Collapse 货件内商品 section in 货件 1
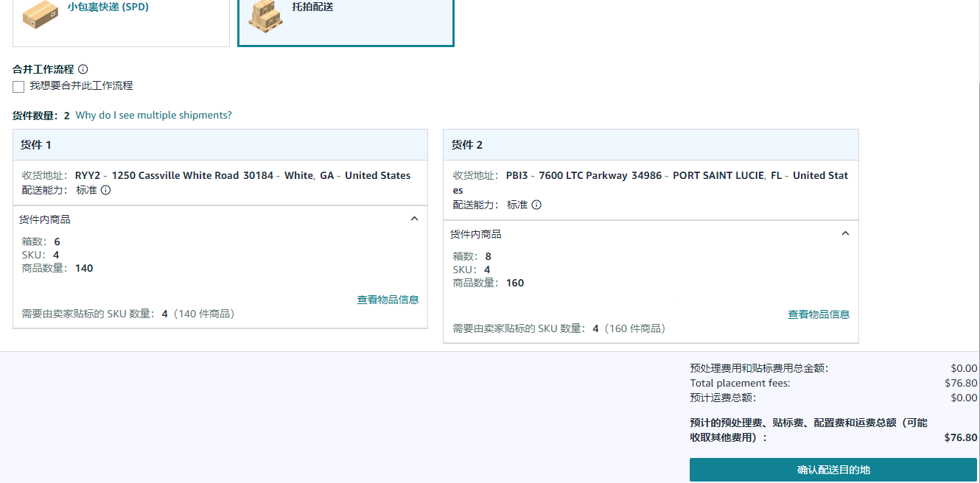This screenshot has width=980, height=483. click(414, 219)
